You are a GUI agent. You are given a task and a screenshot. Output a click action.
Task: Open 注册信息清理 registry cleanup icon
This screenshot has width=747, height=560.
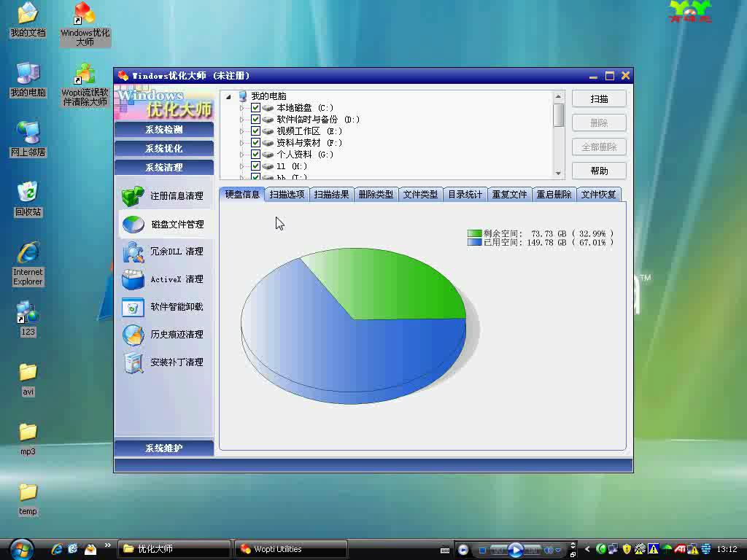point(133,196)
